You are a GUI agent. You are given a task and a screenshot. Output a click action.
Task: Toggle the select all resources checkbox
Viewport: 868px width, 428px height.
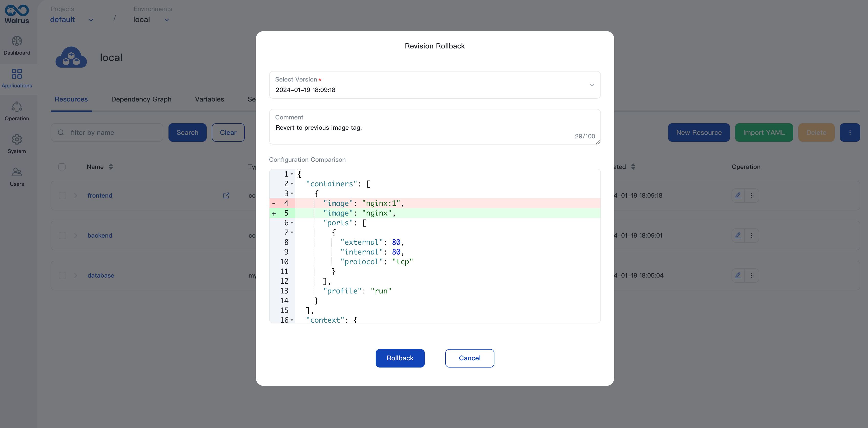62,166
